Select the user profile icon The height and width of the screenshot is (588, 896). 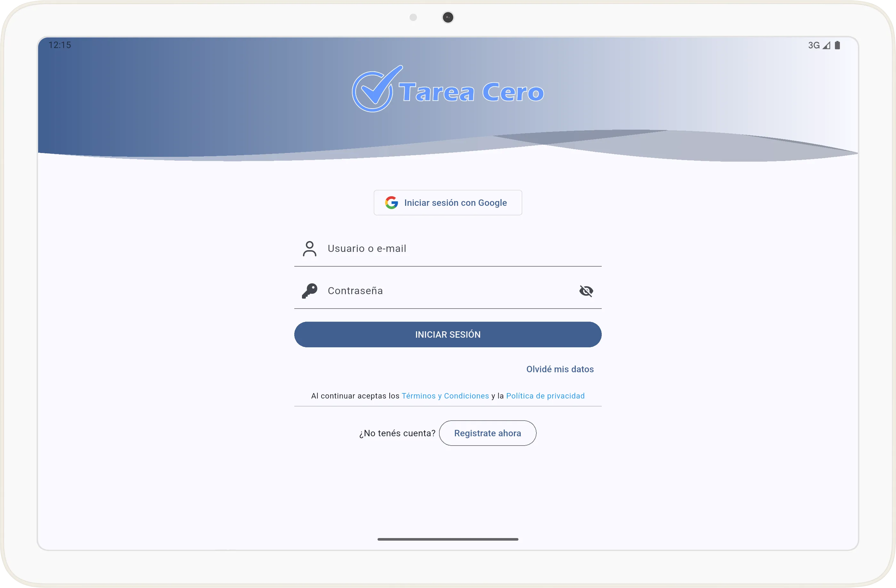309,249
